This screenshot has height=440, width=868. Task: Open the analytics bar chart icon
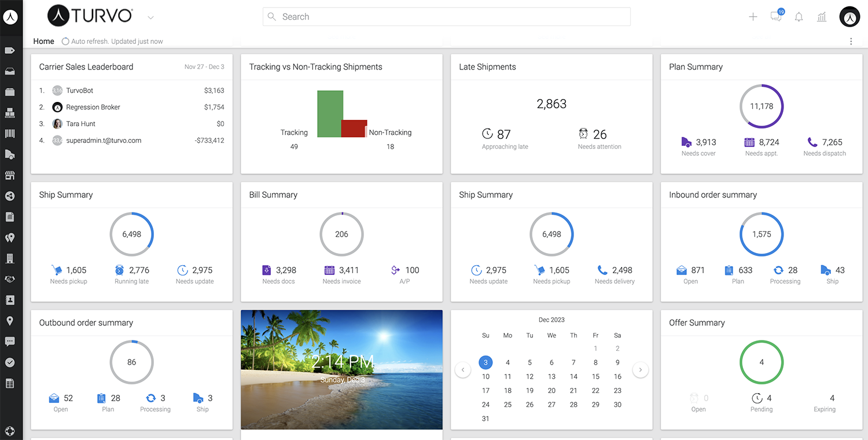[x=822, y=17]
